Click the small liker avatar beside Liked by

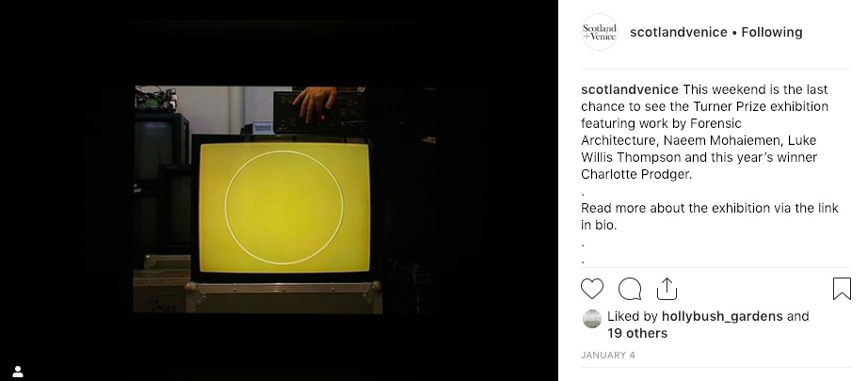592,319
